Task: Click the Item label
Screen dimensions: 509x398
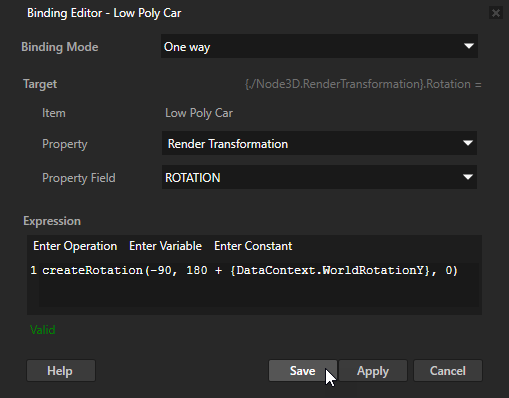Action: click(x=54, y=113)
